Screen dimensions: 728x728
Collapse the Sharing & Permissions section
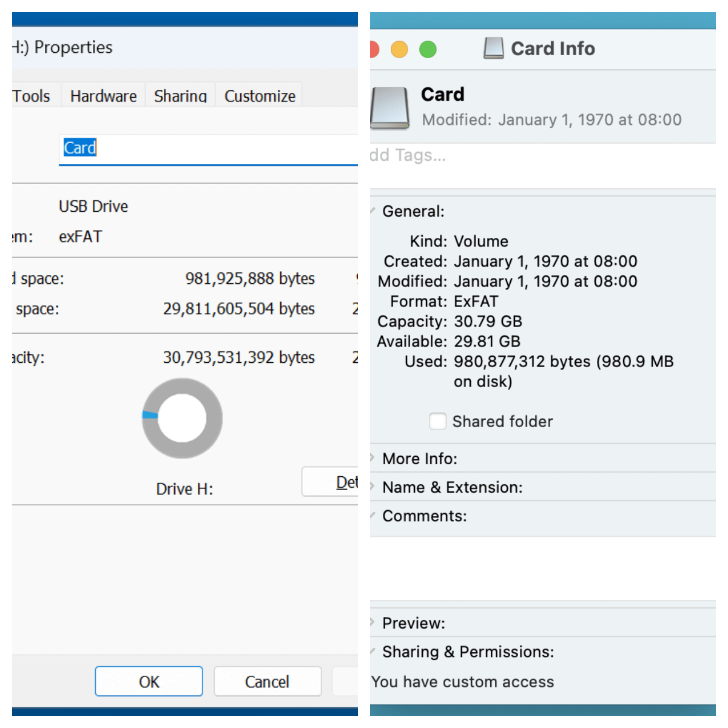pyautogui.click(x=373, y=651)
